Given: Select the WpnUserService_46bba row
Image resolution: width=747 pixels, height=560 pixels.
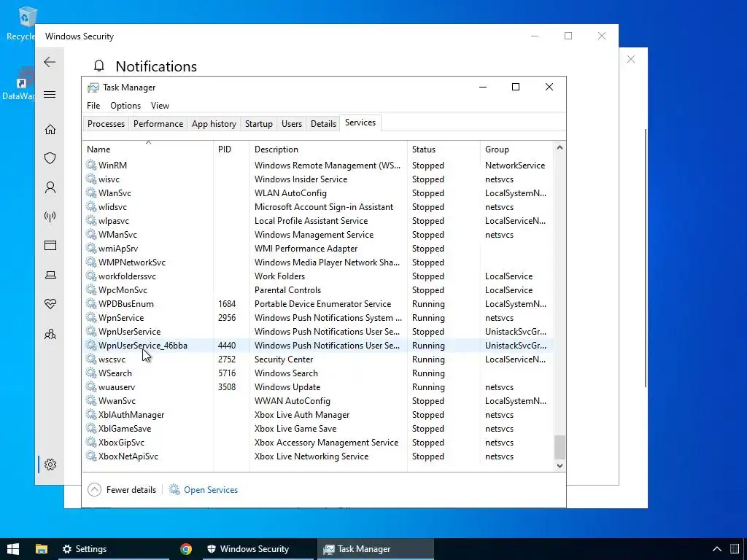Looking at the screenshot, I should tap(318, 345).
